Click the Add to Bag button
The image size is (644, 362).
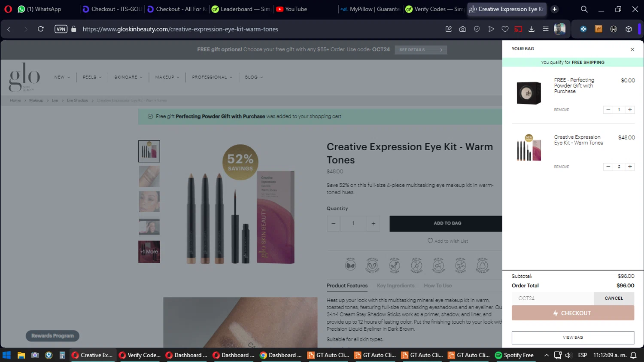(446, 224)
